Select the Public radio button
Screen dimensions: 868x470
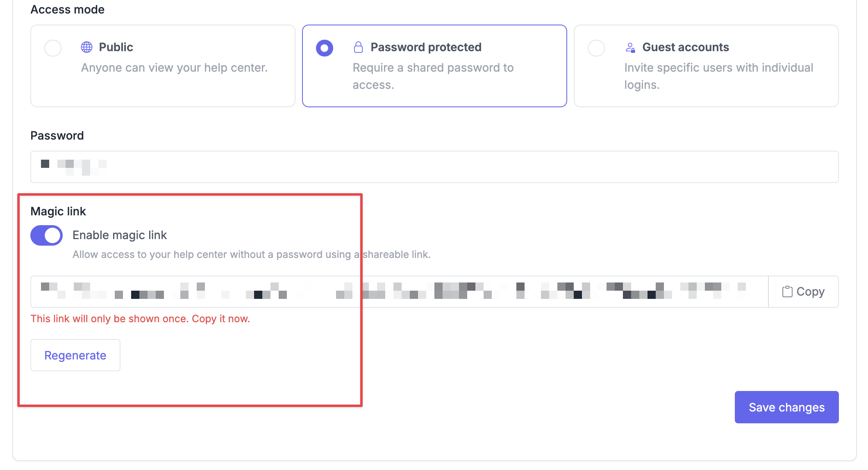(x=53, y=48)
